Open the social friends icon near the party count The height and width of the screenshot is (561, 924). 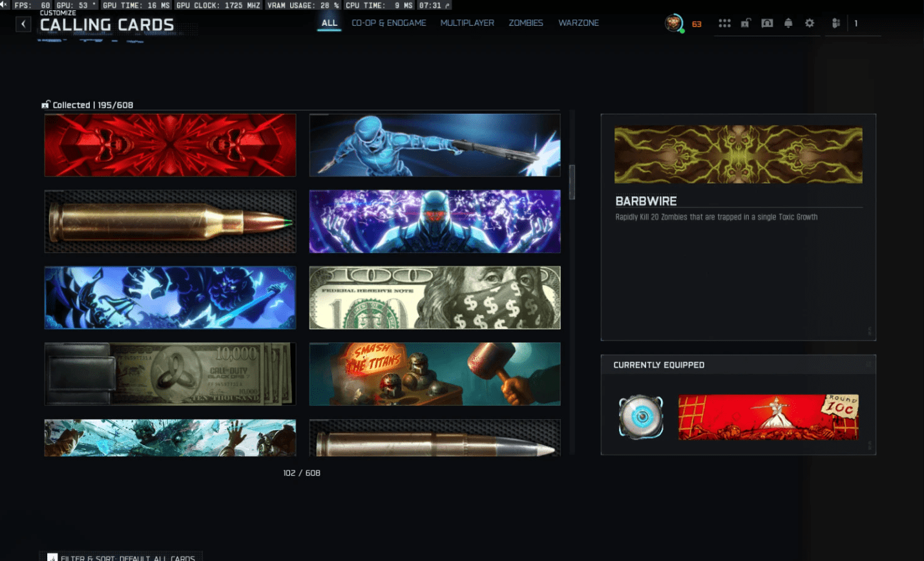[x=835, y=23]
